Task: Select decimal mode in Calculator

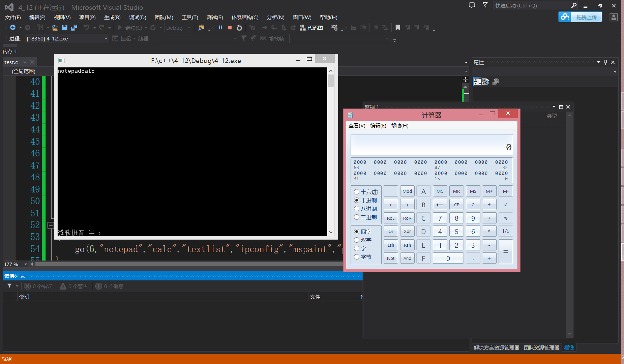Action: click(x=357, y=200)
